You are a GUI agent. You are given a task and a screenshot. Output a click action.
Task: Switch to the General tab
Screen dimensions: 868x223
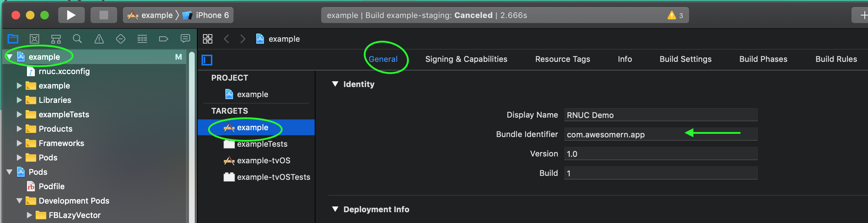[383, 59]
